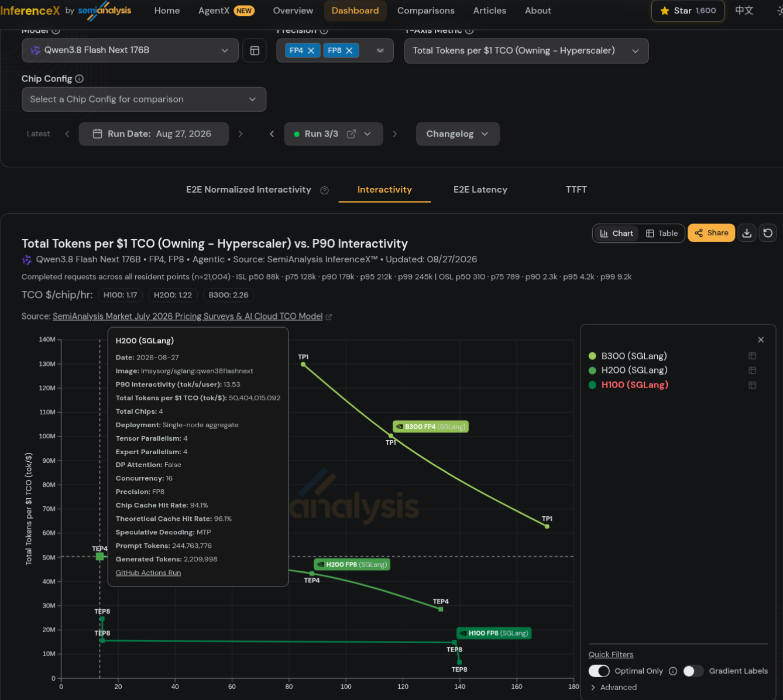
Task: Click the external link icon after the TCO Model source
Action: point(329,317)
